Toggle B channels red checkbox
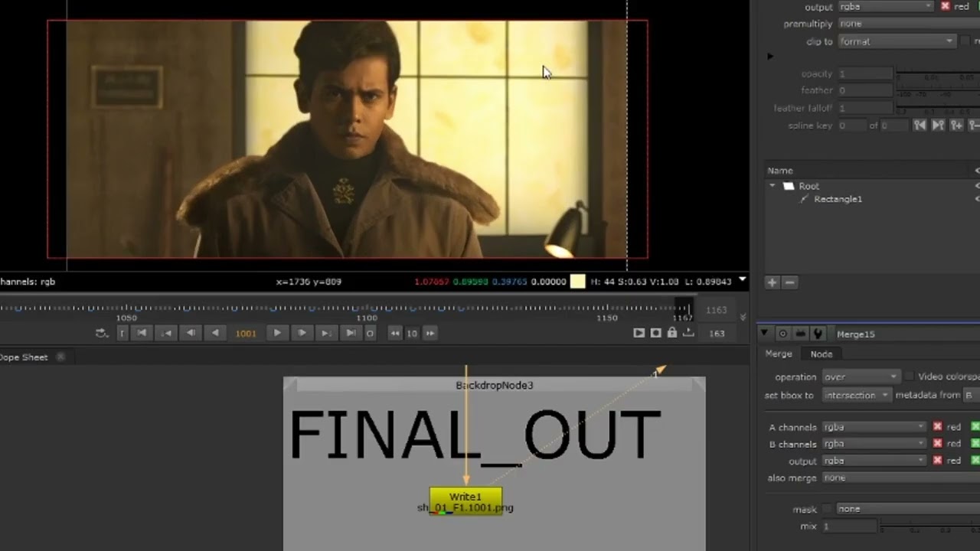This screenshot has width=980, height=551. 937,444
